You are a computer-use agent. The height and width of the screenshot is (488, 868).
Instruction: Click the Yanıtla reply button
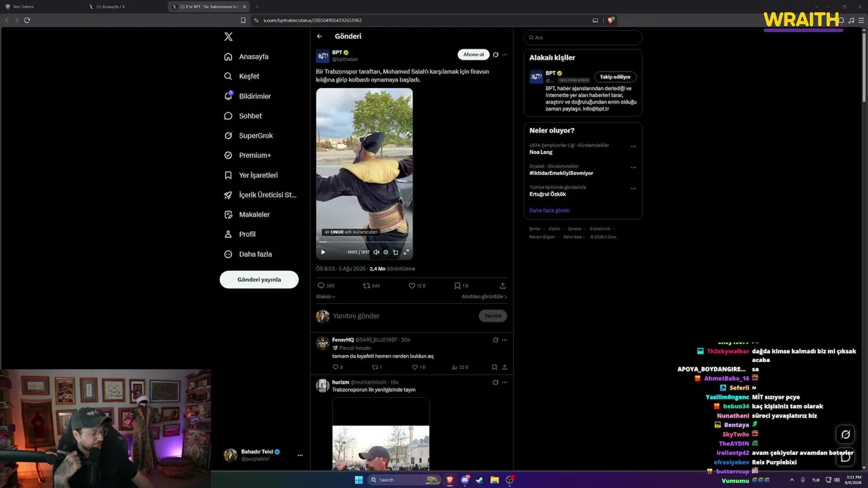tap(493, 316)
